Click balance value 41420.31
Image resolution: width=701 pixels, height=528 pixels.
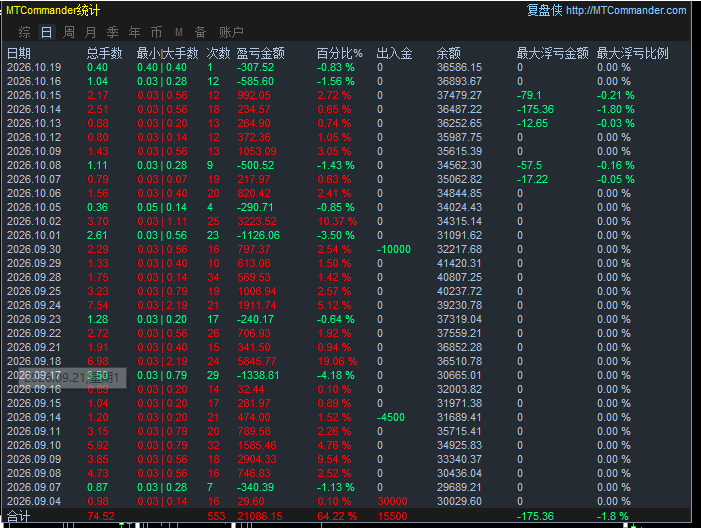tap(460, 263)
